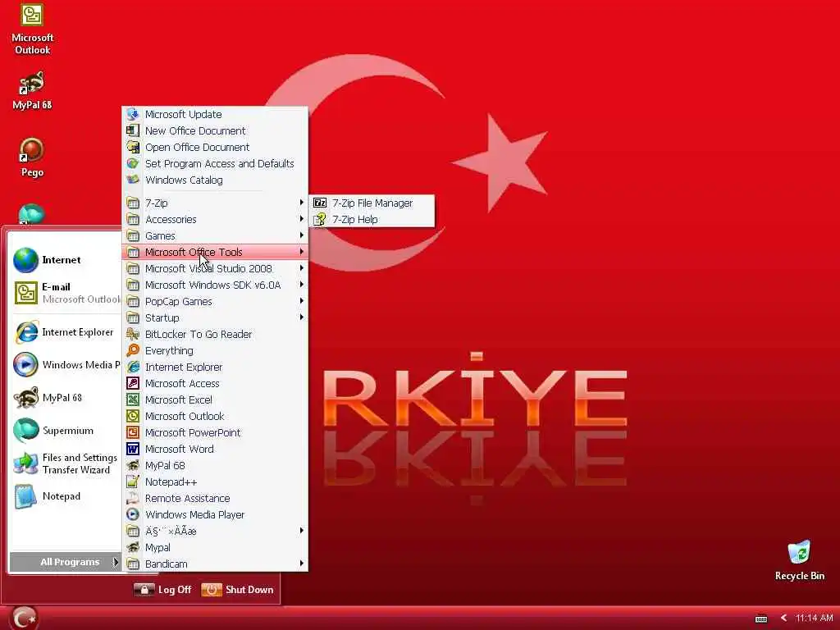840x630 pixels.
Task: Open Windows Media Player in left pane
Action: click(x=66, y=365)
